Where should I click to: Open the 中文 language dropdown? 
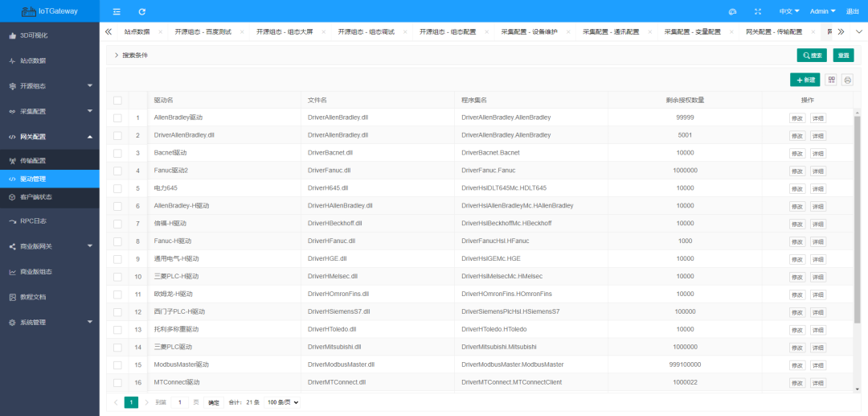(x=789, y=11)
